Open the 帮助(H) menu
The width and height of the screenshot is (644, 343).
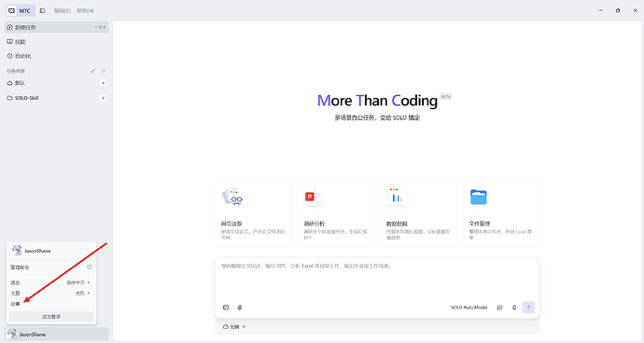point(85,10)
